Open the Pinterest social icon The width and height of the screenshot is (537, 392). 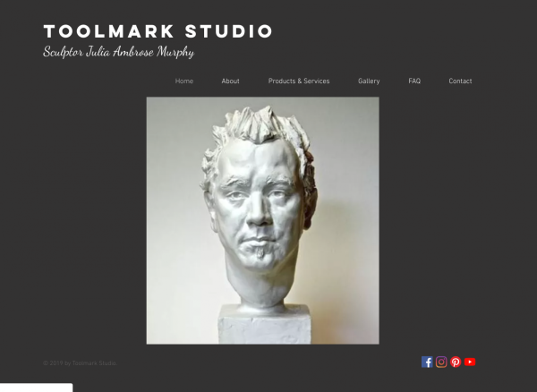(x=456, y=362)
